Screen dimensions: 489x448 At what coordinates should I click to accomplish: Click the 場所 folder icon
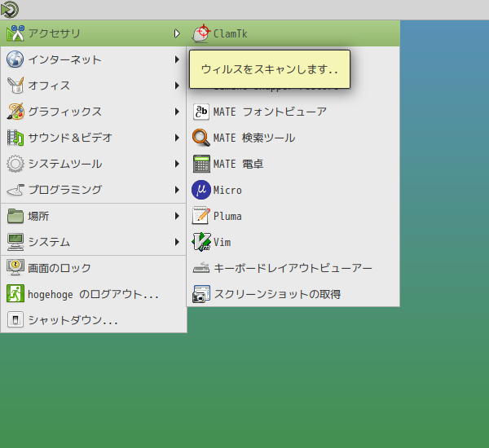tap(15, 216)
